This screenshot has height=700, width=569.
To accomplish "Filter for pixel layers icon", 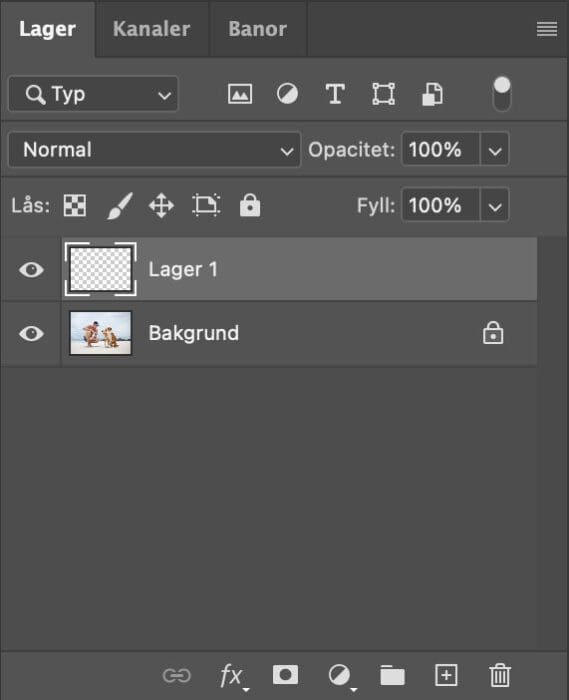I will click(240, 94).
